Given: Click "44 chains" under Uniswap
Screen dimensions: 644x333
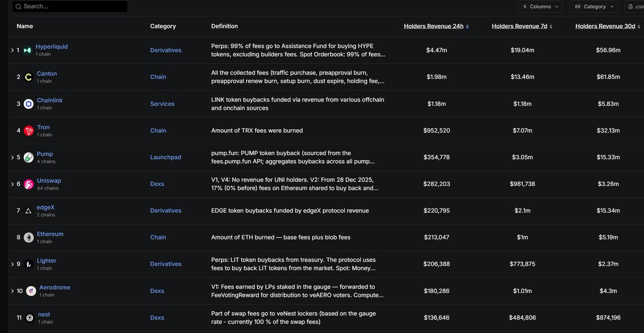Looking at the screenshot, I should [x=48, y=188].
